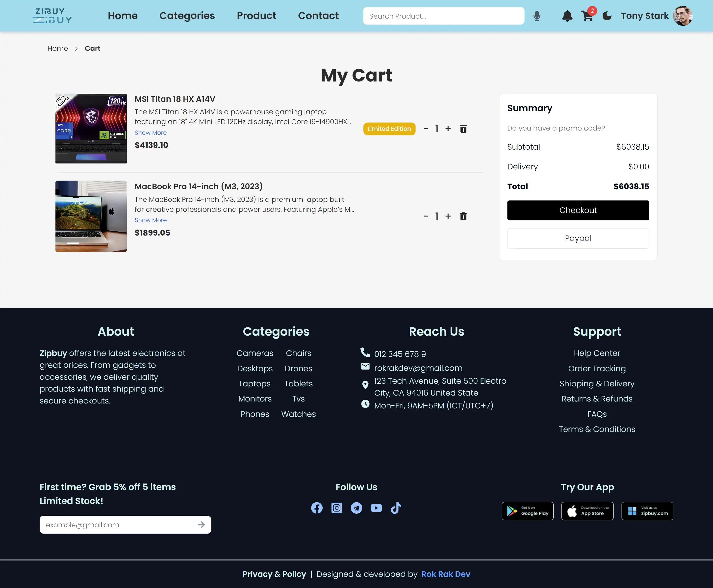
Task: Open Terms & Conditions link
Action: click(x=597, y=429)
